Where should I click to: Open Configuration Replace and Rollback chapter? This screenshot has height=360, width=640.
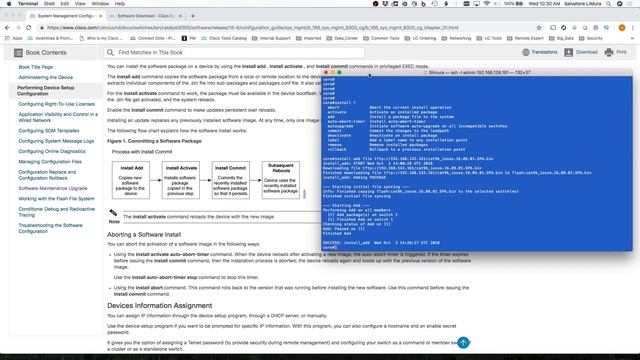[47, 175]
